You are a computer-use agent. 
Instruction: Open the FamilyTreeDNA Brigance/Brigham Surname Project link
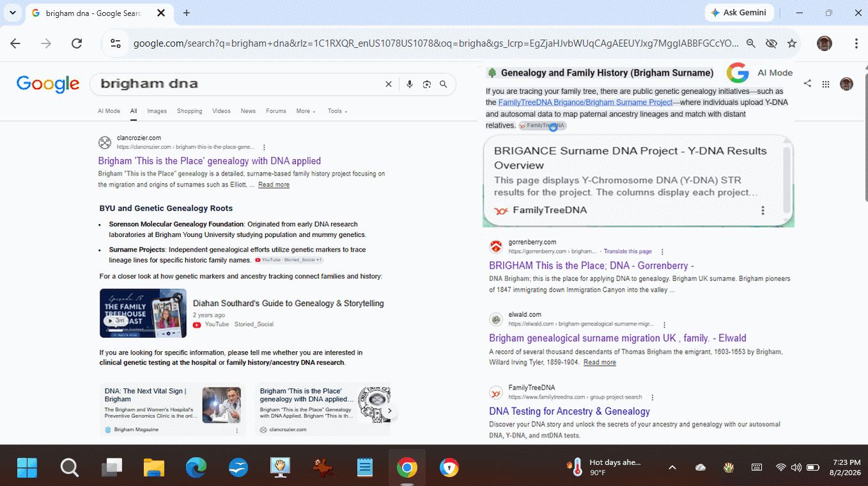click(x=585, y=102)
